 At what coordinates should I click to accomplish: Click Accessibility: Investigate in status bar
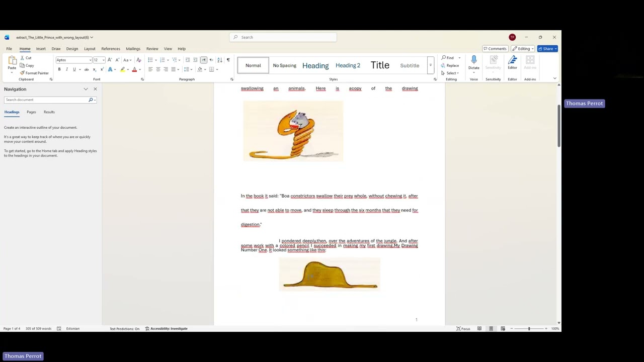(x=166, y=328)
